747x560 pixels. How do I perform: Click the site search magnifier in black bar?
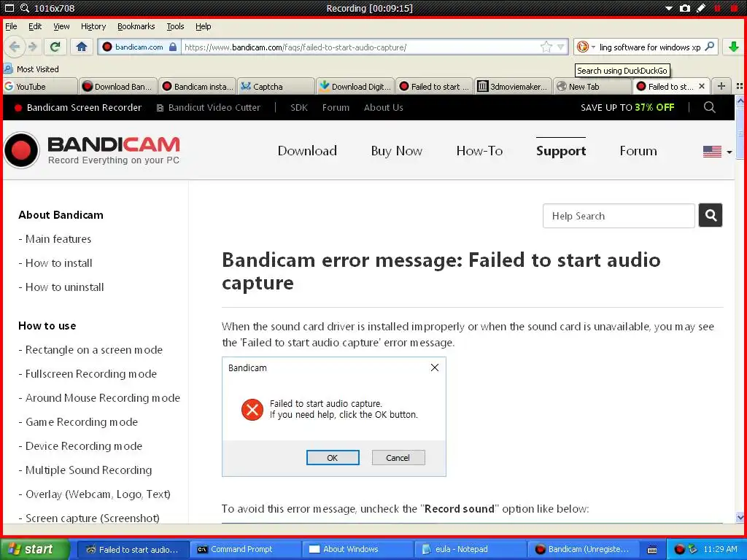pyautogui.click(x=709, y=107)
